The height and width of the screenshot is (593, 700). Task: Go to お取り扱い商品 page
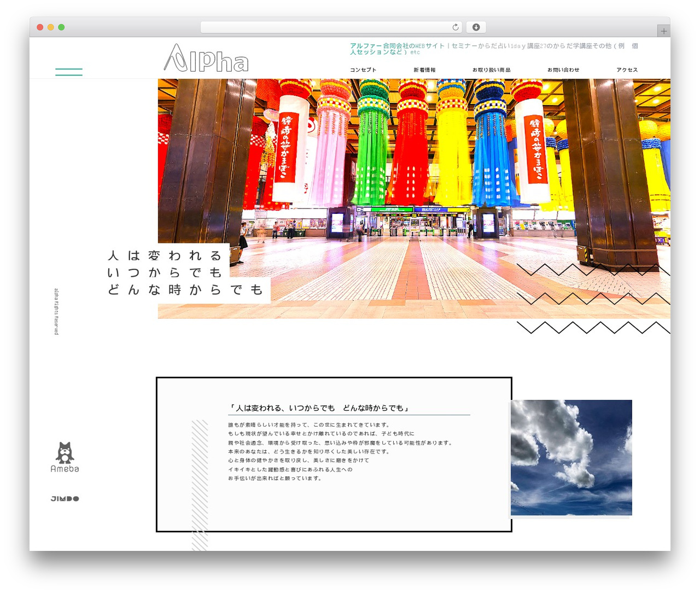492,70
